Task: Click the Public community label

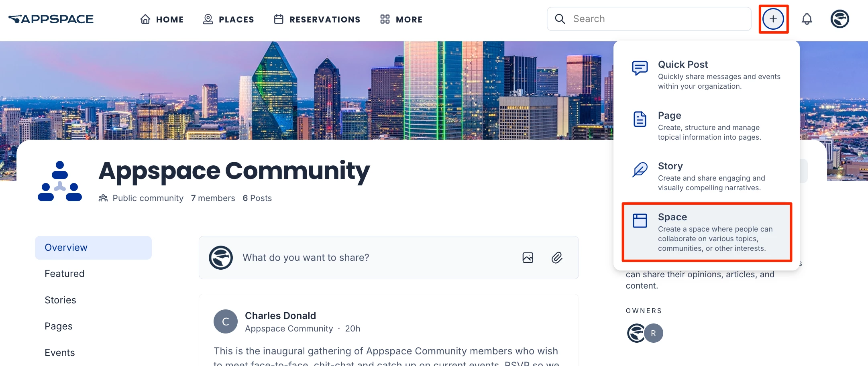Action: point(148,198)
